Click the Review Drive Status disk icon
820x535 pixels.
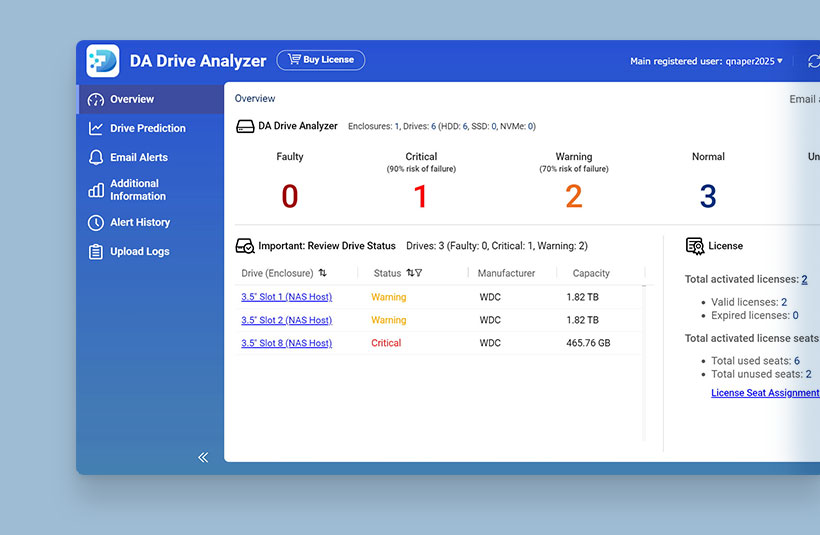pos(245,246)
